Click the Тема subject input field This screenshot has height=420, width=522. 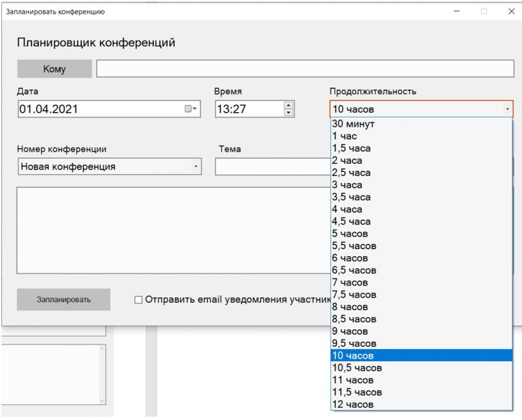click(273, 166)
